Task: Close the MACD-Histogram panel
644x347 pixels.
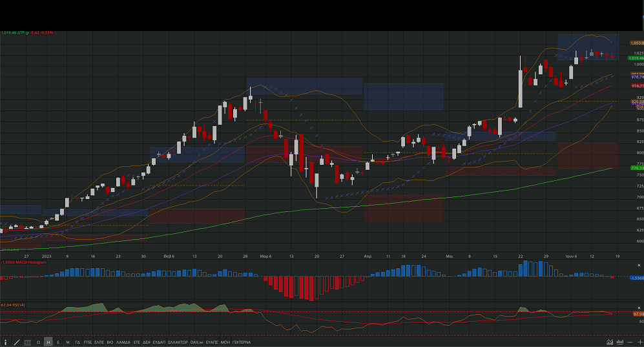Action: 639,266
